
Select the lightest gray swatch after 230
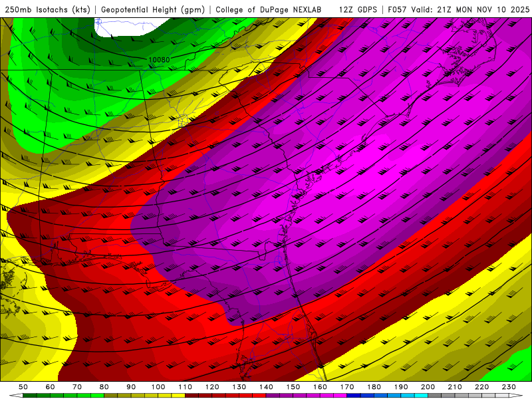click(x=502, y=396)
